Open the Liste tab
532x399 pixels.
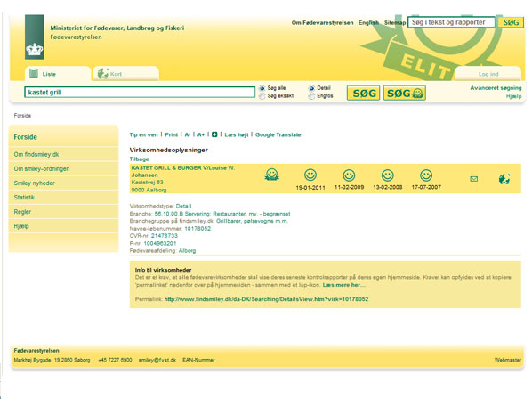pyautogui.click(x=58, y=74)
